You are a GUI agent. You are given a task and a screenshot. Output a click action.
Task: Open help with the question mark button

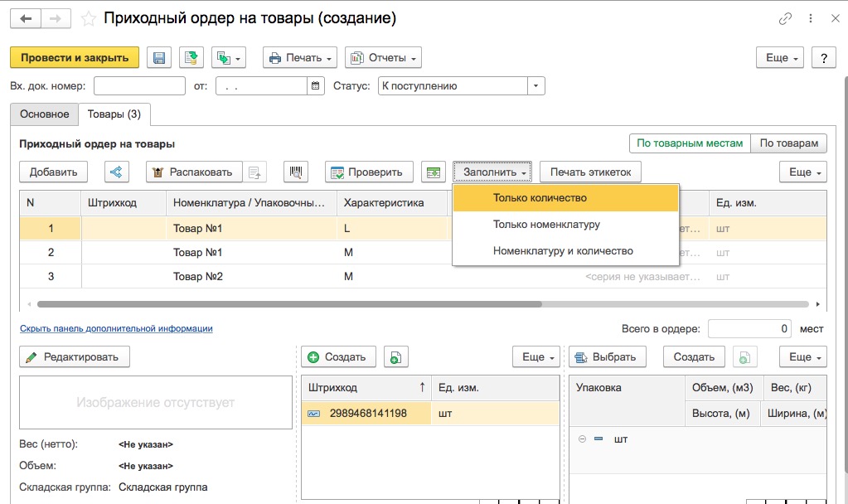coord(824,58)
